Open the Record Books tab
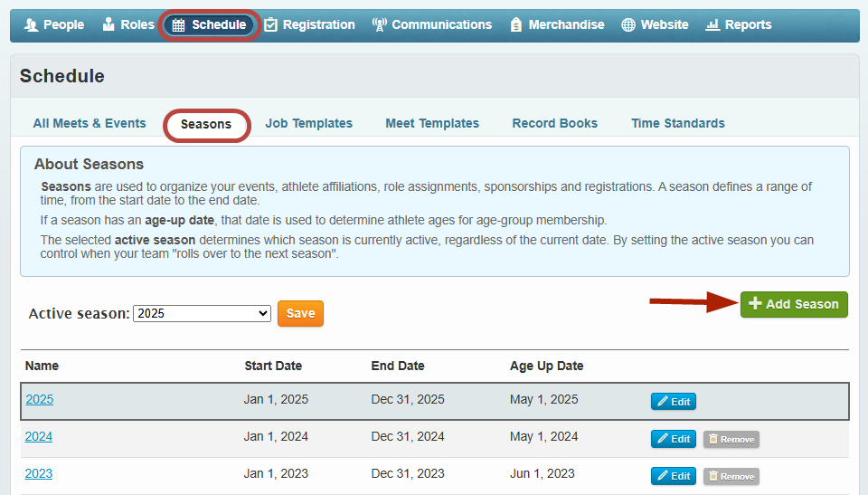The height and width of the screenshot is (495, 868). (554, 123)
